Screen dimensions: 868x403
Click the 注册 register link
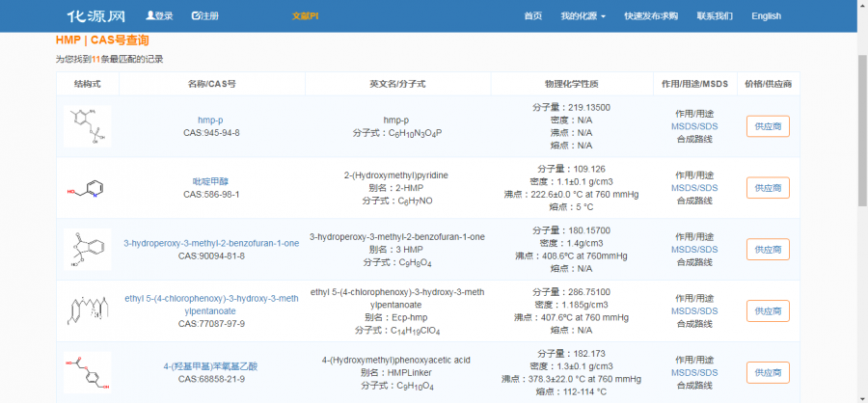tap(204, 16)
